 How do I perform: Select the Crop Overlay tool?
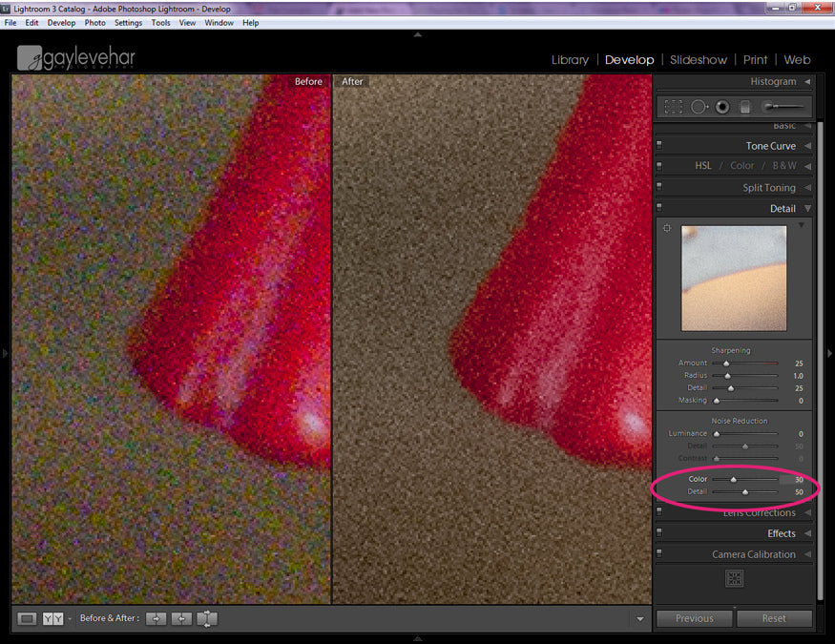point(674,107)
